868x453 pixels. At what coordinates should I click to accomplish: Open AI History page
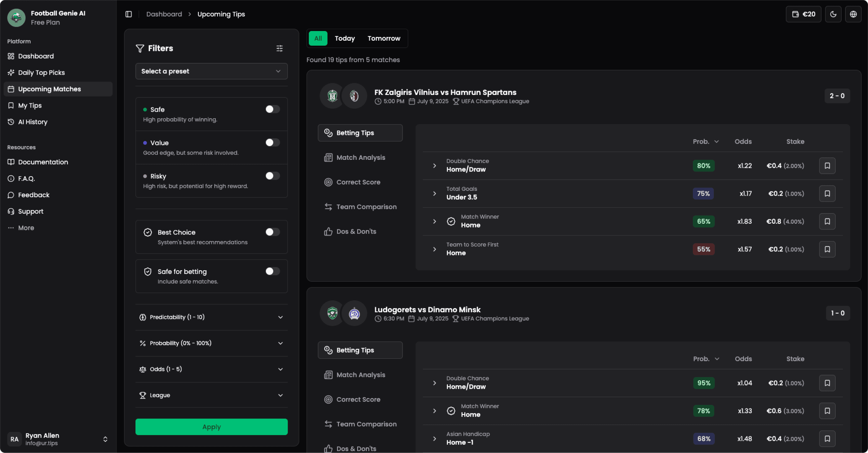click(x=58, y=122)
